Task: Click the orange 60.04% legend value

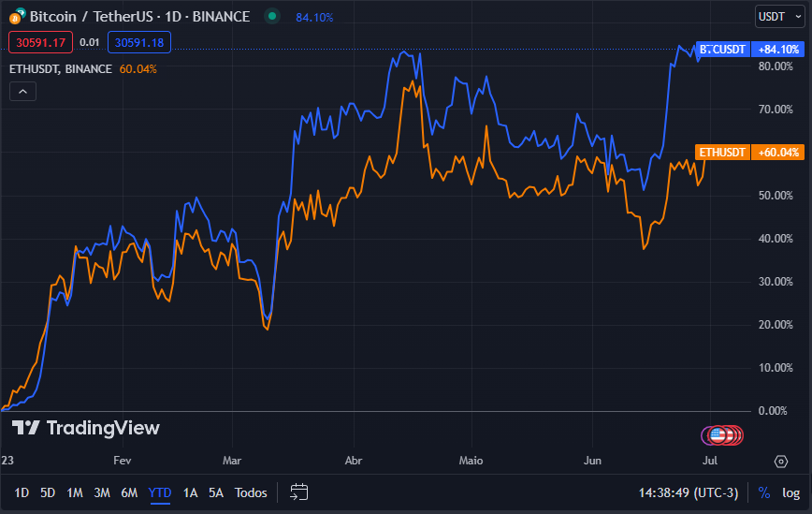Action: (x=138, y=69)
